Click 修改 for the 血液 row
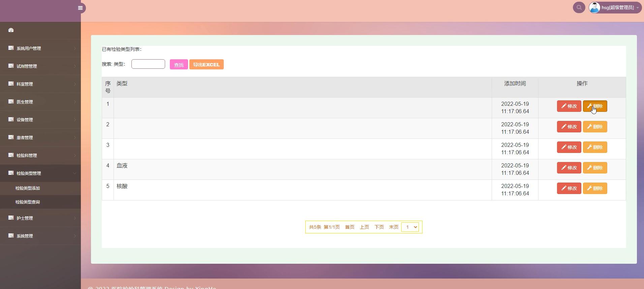This screenshot has height=289, width=644. click(x=569, y=168)
